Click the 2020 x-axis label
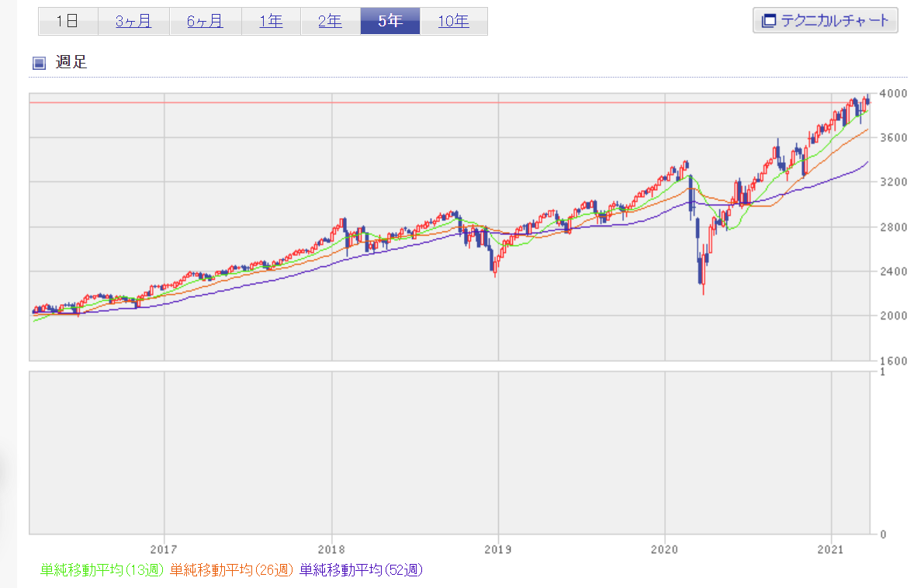The image size is (914, 588). [x=664, y=549]
